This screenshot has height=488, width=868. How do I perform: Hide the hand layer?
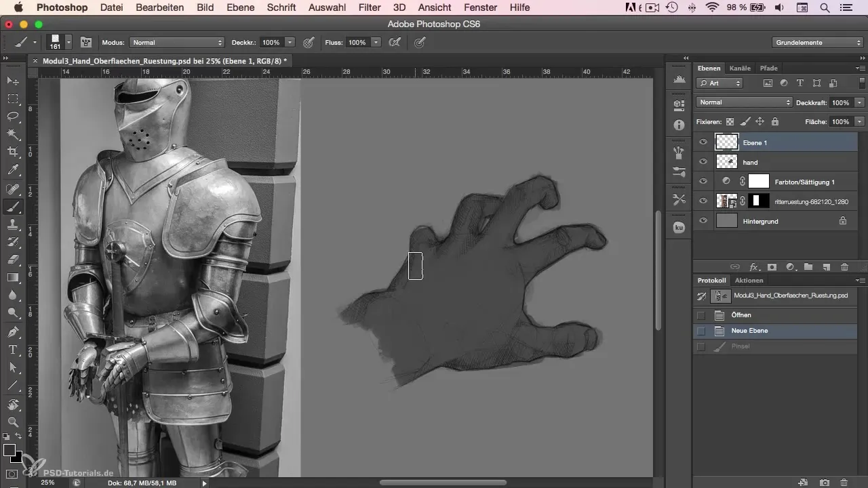(703, 162)
